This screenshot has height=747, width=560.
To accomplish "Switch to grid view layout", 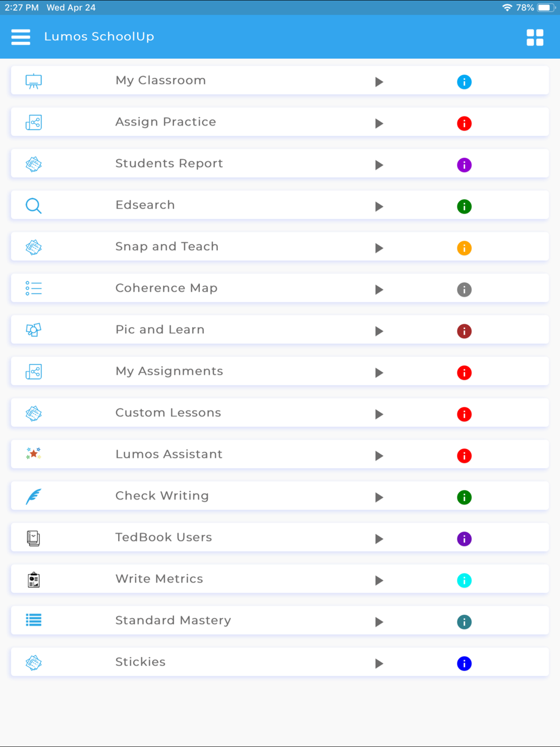I will pos(535,38).
